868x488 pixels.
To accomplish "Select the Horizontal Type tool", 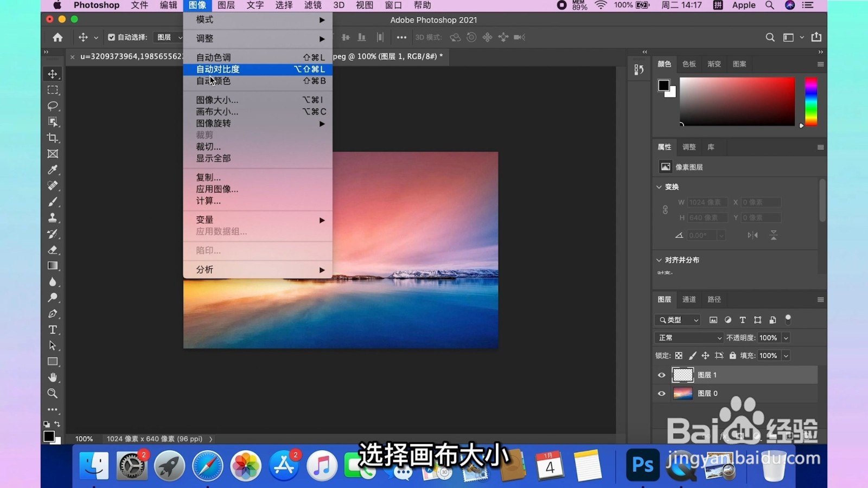I will tap(53, 329).
